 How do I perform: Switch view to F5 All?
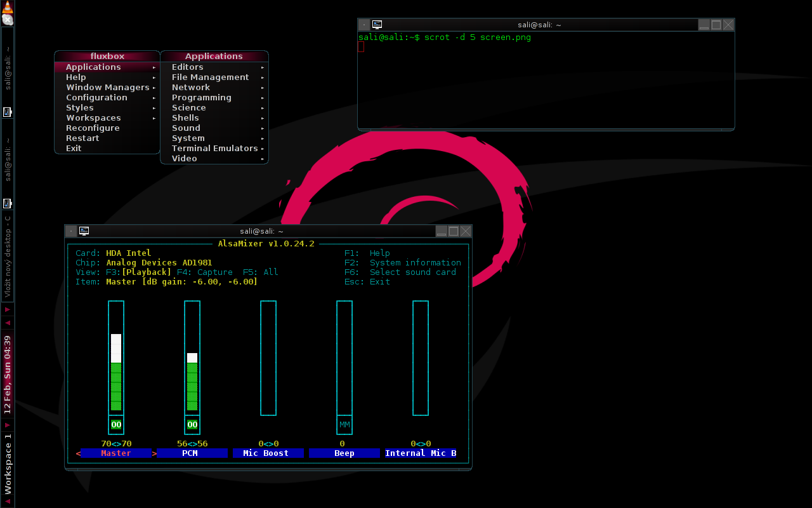[261, 272]
